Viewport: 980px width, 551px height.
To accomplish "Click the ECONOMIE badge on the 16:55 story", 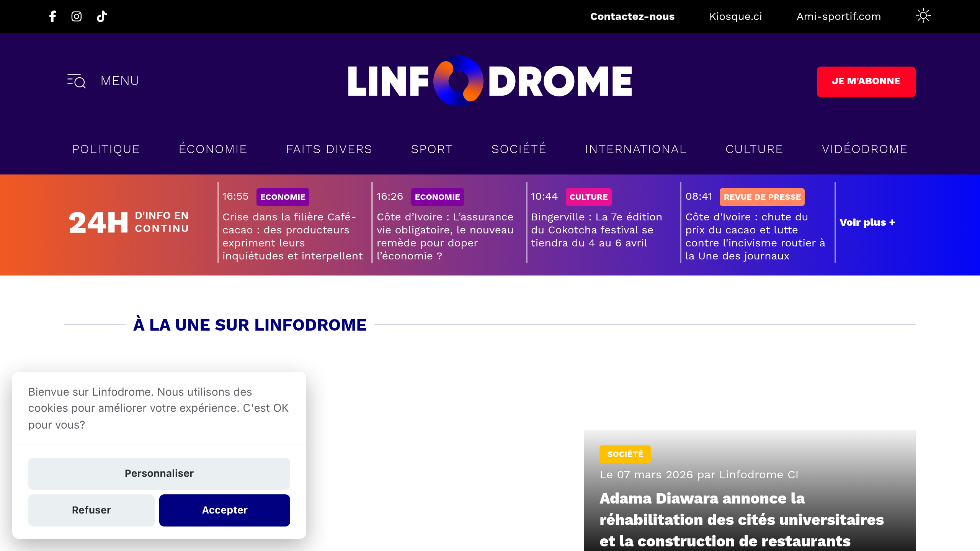I will tap(283, 197).
